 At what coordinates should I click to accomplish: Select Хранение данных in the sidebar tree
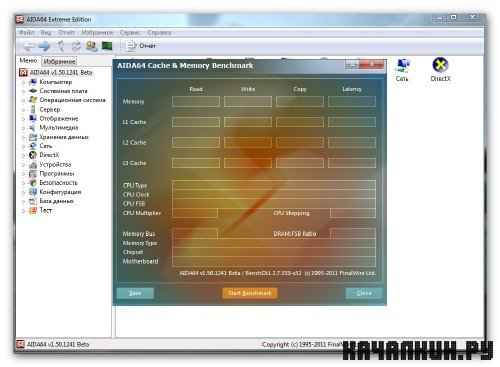pyautogui.click(x=64, y=137)
